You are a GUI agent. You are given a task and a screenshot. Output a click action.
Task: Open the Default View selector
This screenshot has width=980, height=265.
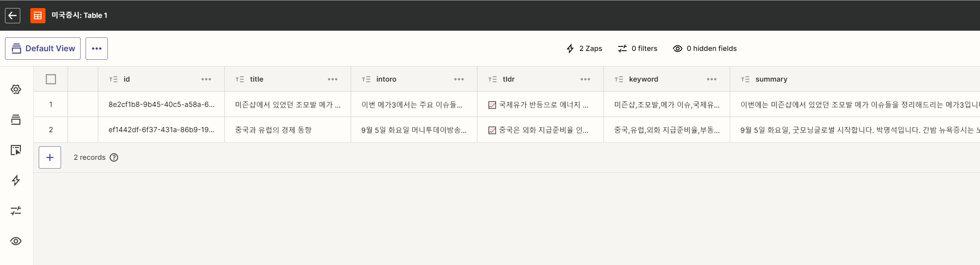[x=42, y=49]
